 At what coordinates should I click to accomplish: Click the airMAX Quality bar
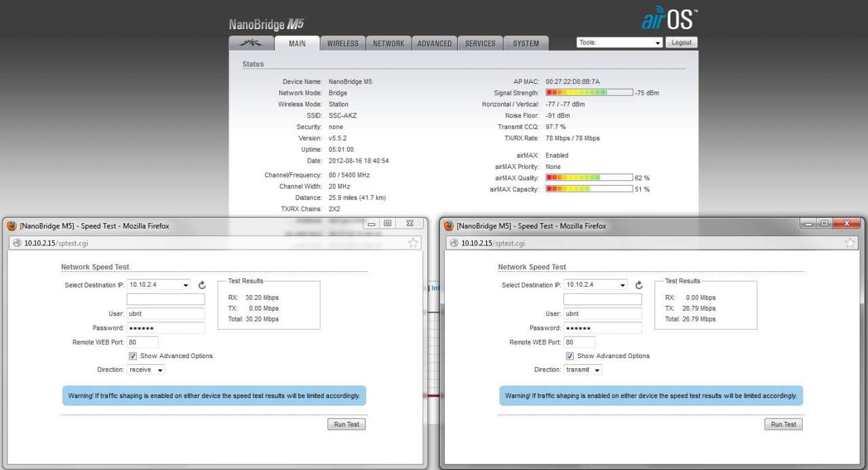tap(589, 178)
